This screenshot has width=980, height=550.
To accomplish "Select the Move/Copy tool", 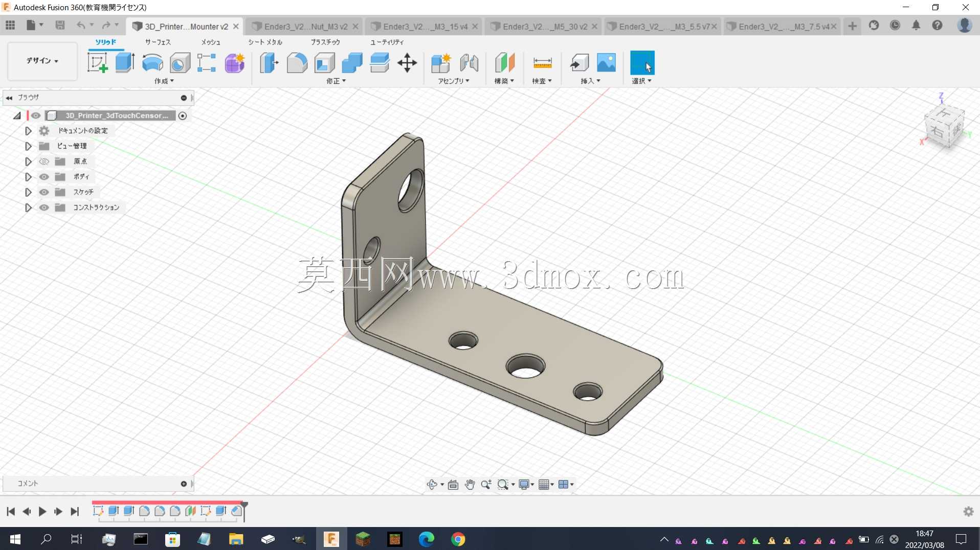I will click(407, 63).
